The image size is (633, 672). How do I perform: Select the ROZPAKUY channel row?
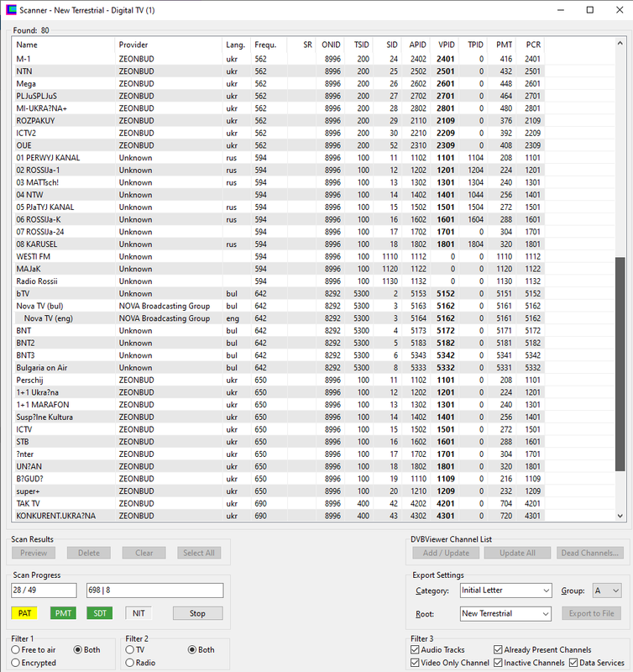click(279, 120)
